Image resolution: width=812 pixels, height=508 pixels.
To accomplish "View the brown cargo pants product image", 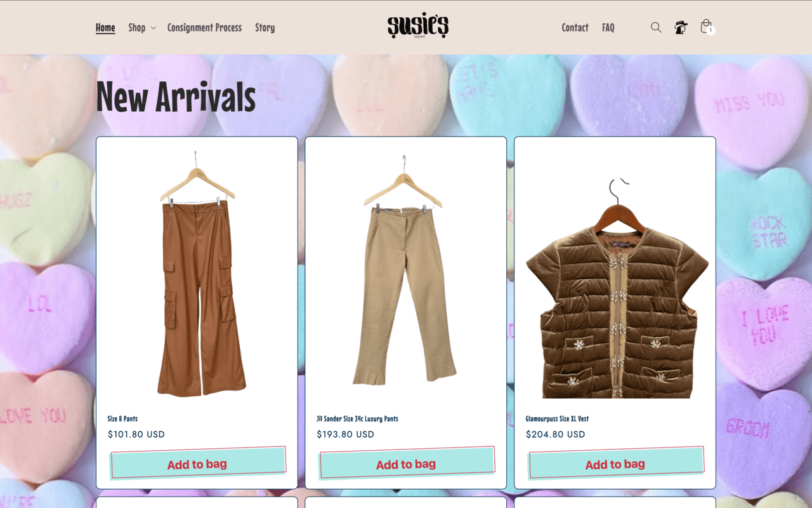I will click(197, 274).
